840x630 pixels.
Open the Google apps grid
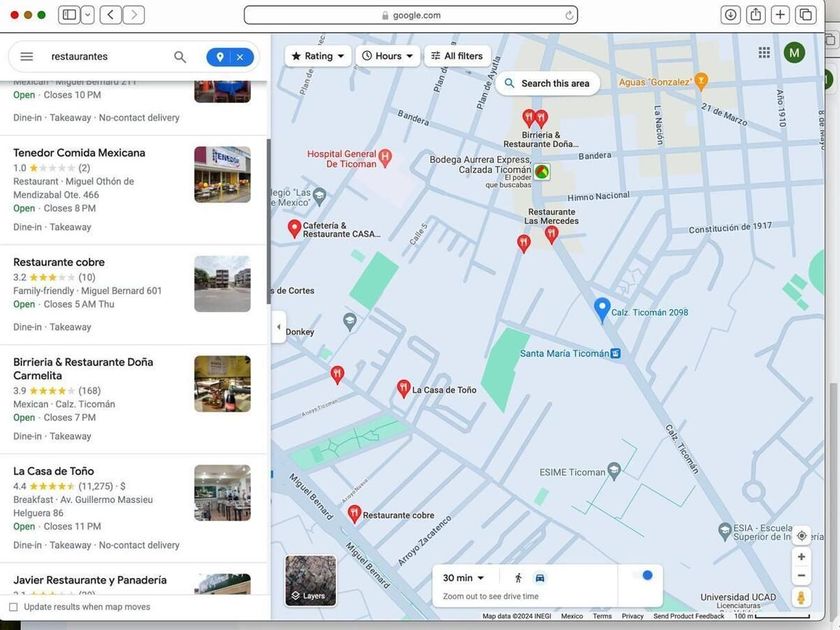[764, 53]
